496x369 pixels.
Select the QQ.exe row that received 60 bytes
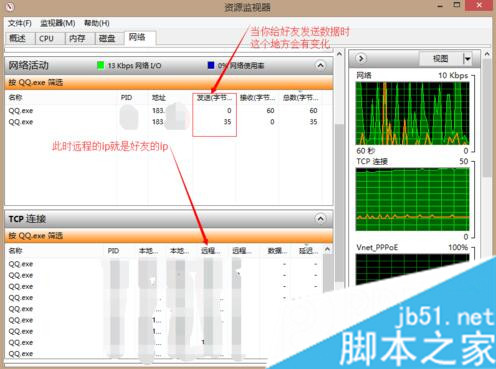point(163,111)
